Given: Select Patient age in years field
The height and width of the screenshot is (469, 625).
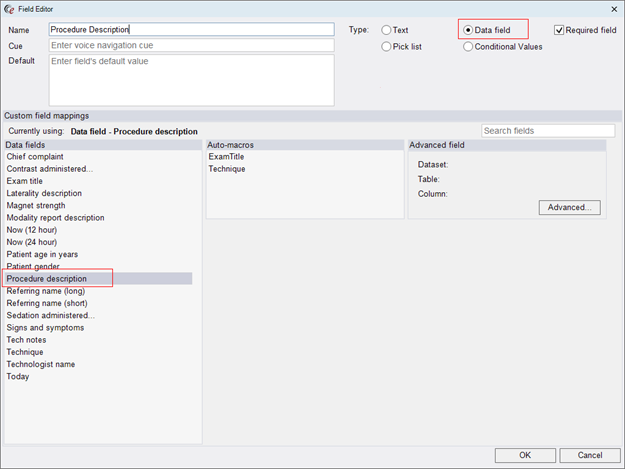Looking at the screenshot, I should click(x=43, y=255).
